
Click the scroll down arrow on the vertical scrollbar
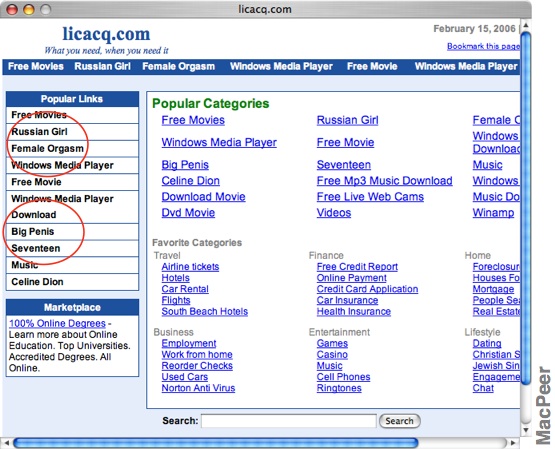526,431
